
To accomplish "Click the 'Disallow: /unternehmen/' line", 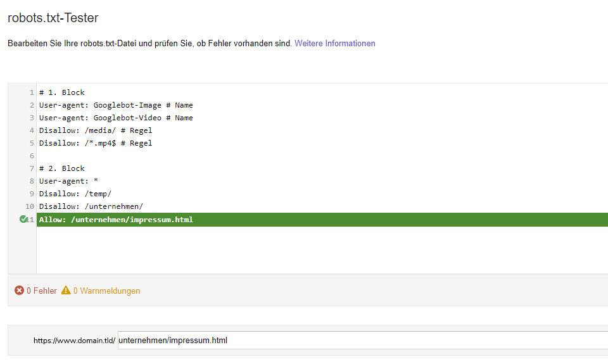I will (x=91, y=206).
